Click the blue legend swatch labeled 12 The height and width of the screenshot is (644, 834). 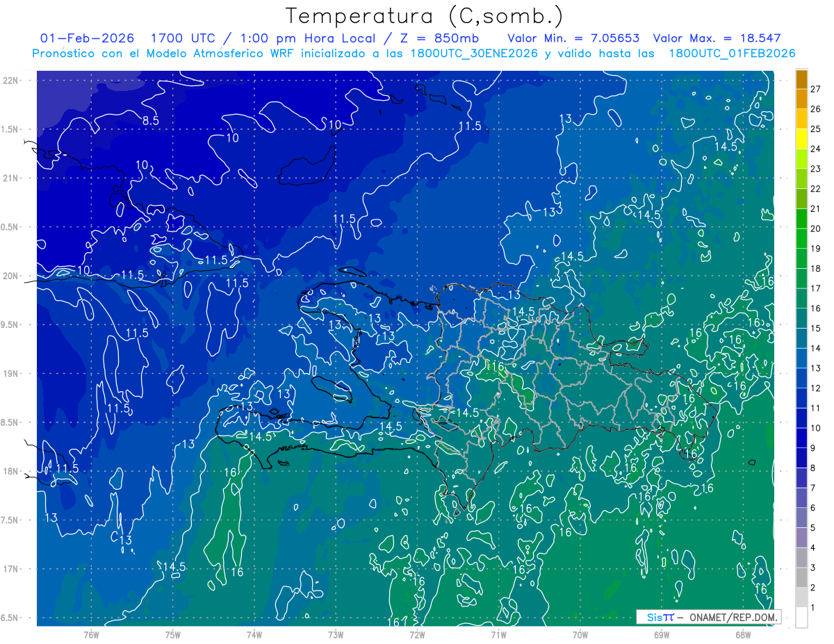pyautogui.click(x=801, y=379)
